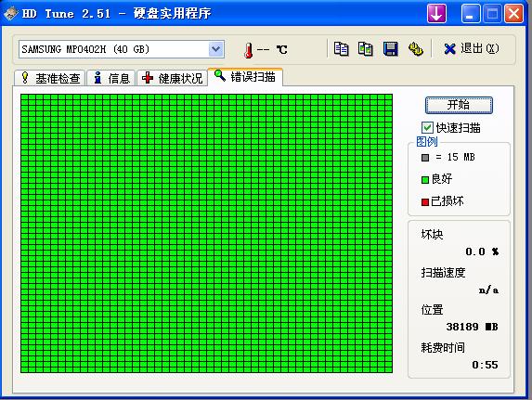The image size is (532, 400).
Task: Open options with the wrench icon
Action: point(415,49)
